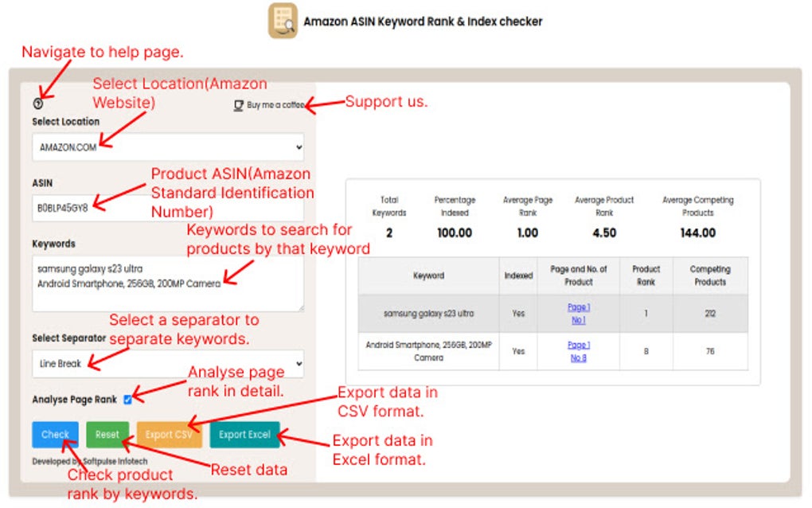Open the help page question mark icon

38,103
